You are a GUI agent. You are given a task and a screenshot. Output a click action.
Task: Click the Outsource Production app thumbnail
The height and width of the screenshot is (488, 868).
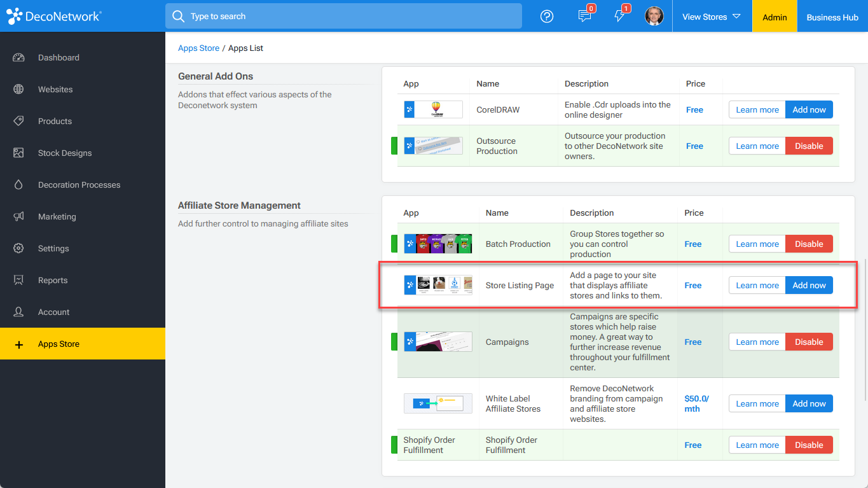tap(433, 146)
